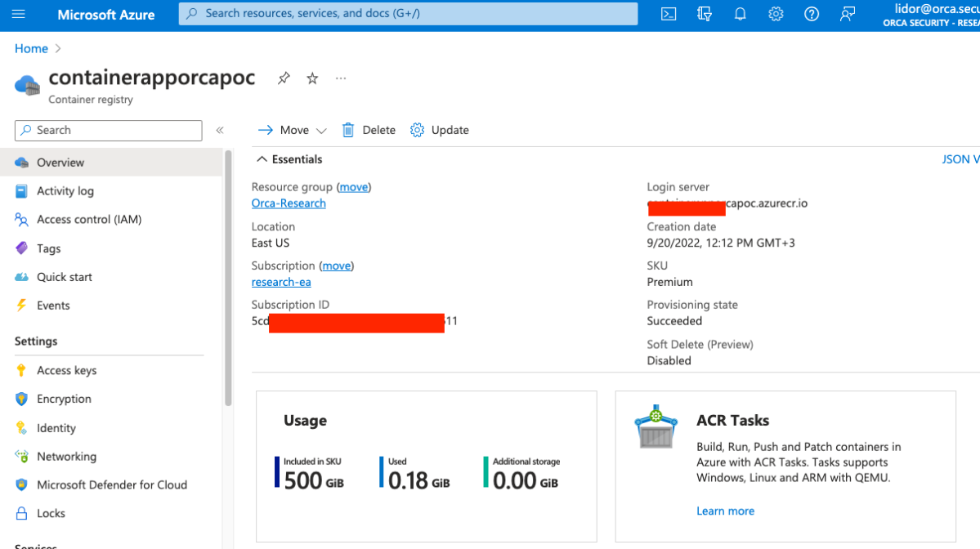Click the Identity key icon
Image resolution: width=980 pixels, height=549 pixels.
21,428
